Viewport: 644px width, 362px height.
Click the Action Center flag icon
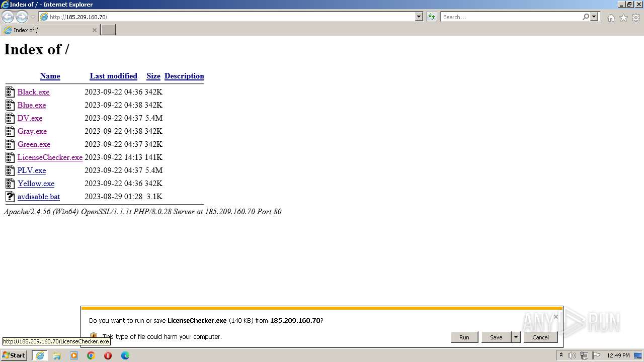coord(596,355)
